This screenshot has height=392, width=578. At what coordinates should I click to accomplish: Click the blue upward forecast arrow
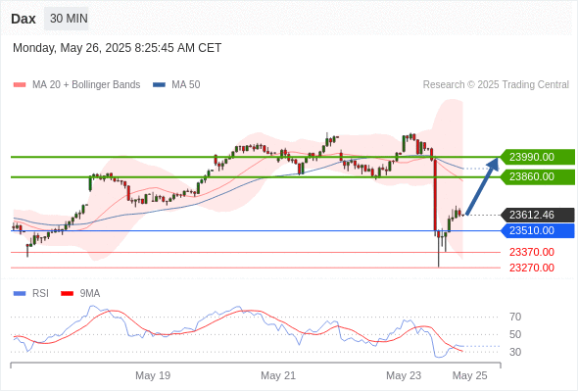(x=483, y=185)
